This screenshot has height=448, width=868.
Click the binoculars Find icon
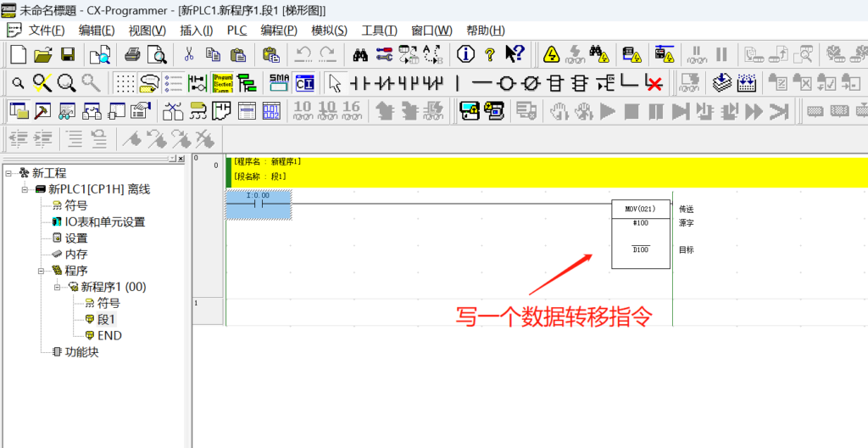point(360,54)
